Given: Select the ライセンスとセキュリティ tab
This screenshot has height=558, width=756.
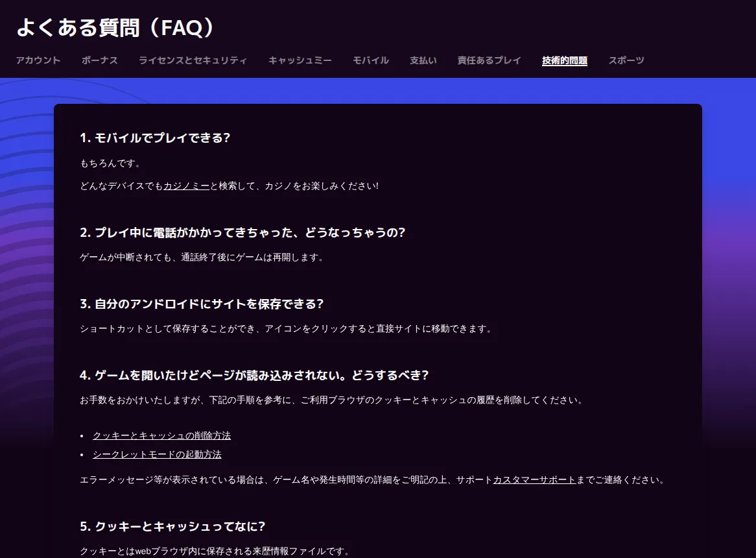Looking at the screenshot, I should pyautogui.click(x=193, y=60).
